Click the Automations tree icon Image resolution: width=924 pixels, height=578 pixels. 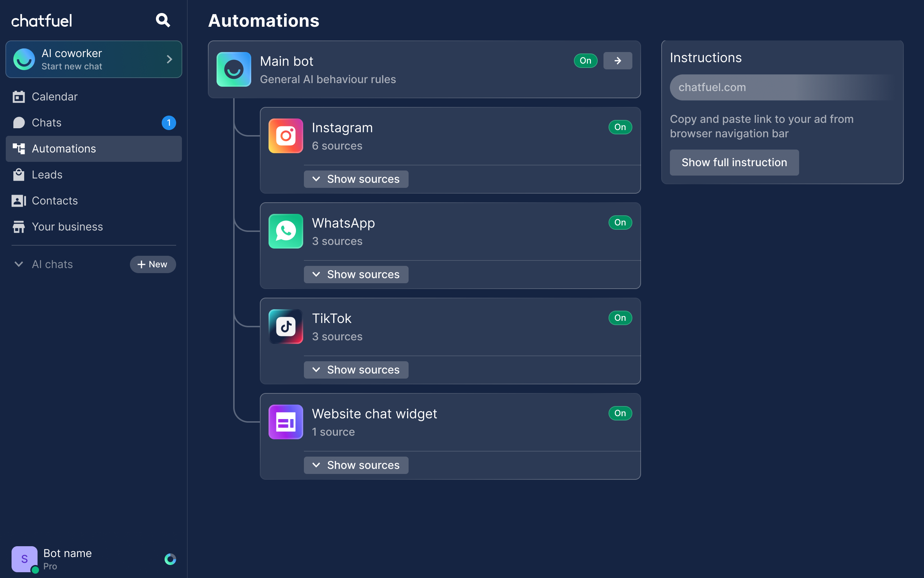[19, 149]
